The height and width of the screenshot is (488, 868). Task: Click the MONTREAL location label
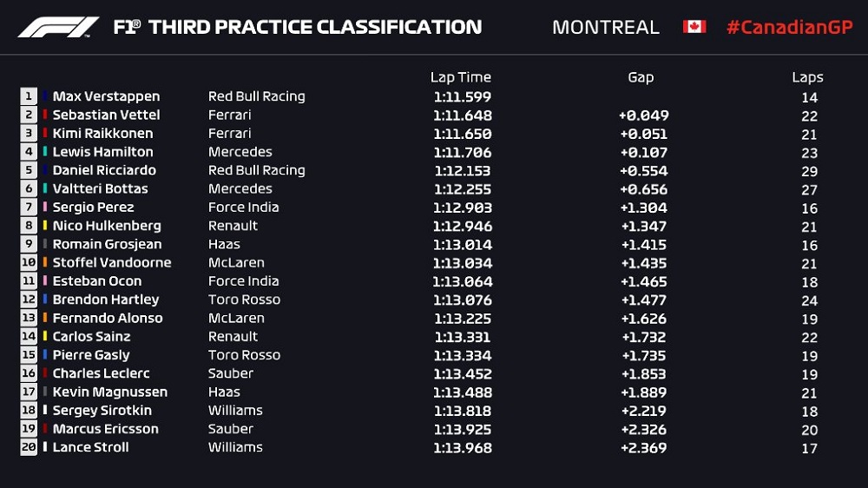[606, 27]
